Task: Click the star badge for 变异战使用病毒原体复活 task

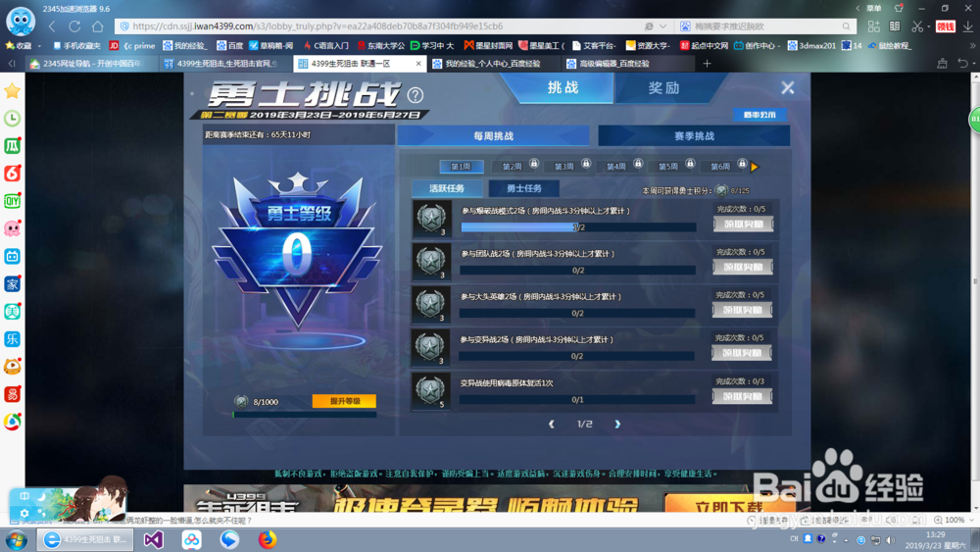Action: (x=430, y=390)
